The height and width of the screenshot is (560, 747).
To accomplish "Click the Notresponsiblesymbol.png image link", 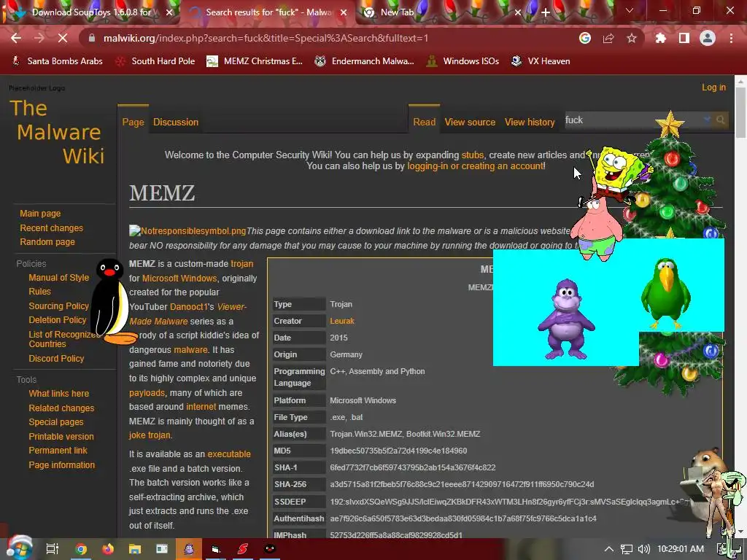I will [187, 231].
